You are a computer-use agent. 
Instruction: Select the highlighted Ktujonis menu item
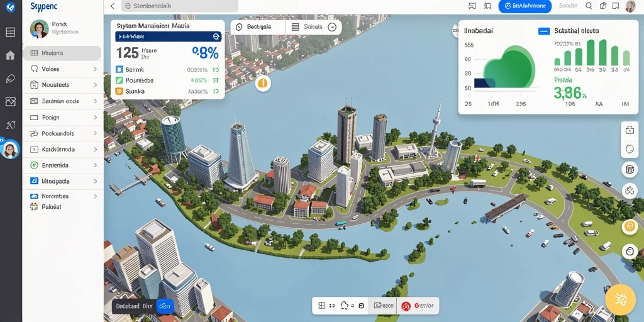tap(62, 53)
